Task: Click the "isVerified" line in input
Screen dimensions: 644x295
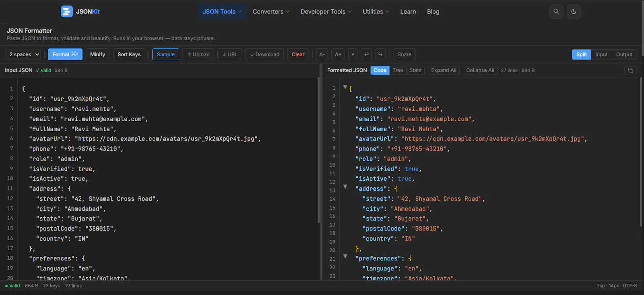Action: point(62,169)
